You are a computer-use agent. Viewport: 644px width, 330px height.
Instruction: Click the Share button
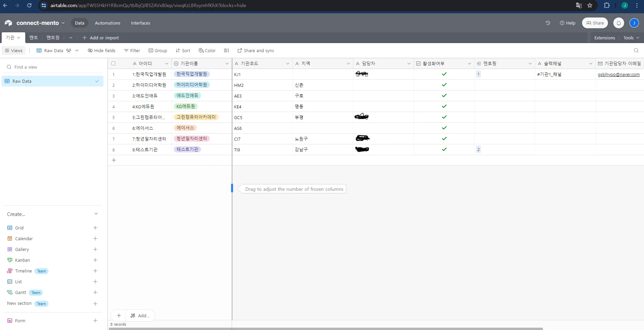click(595, 23)
